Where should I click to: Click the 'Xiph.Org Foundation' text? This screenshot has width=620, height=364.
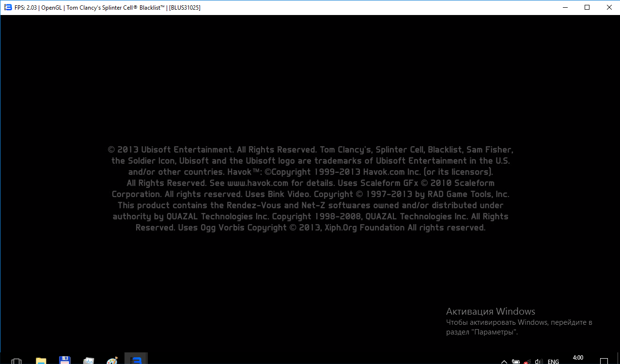tap(365, 227)
